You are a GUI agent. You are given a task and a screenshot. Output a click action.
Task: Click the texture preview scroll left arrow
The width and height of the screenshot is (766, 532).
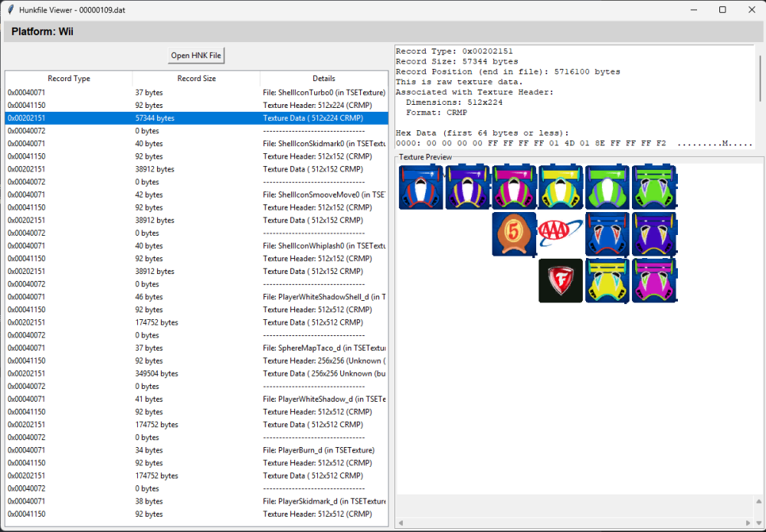pos(401,522)
